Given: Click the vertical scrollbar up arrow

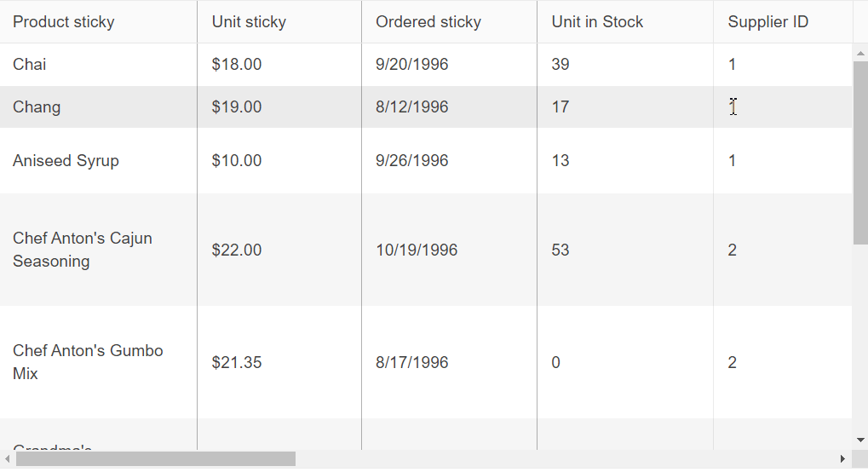Looking at the screenshot, I should [859, 52].
